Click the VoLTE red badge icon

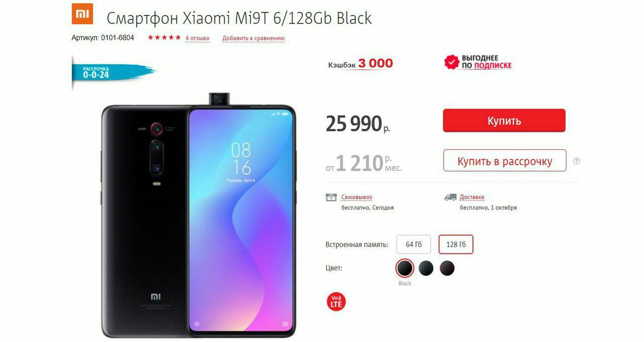(x=336, y=301)
